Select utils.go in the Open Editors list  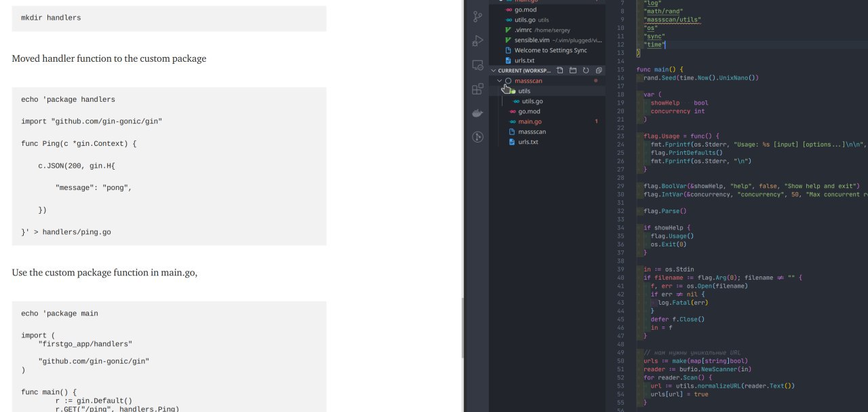547,20
